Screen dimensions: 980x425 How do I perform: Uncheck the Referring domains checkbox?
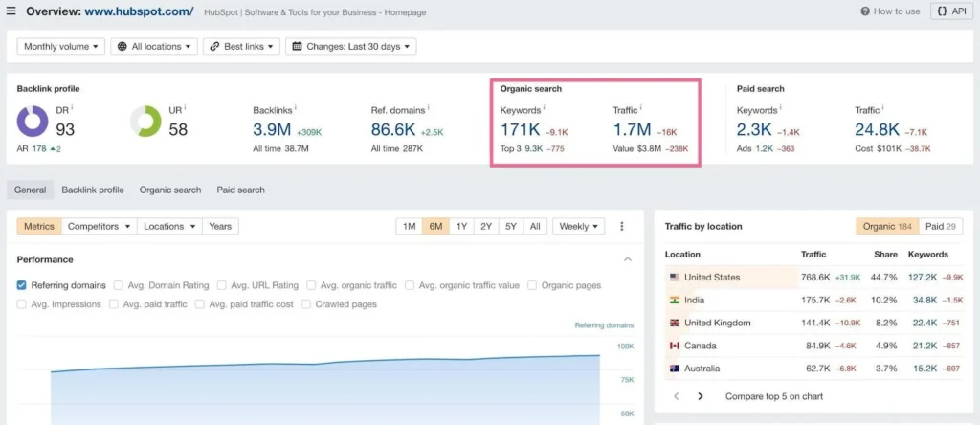(x=22, y=285)
